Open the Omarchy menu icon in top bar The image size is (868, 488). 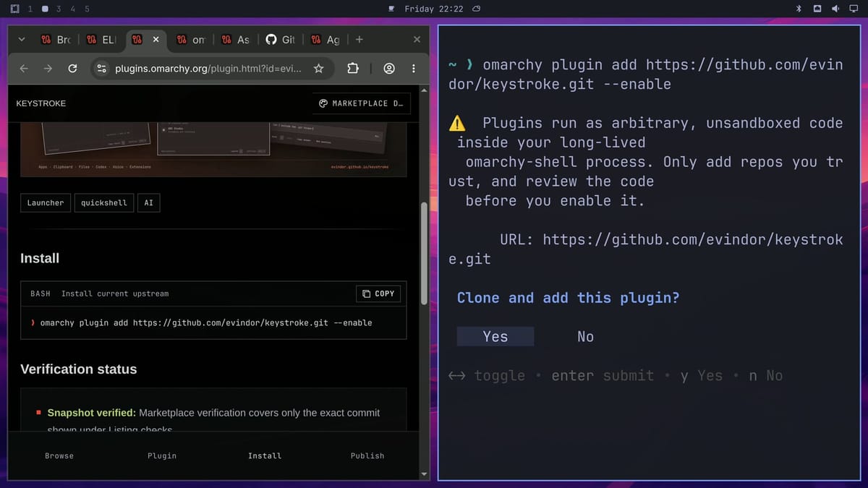pos(15,9)
